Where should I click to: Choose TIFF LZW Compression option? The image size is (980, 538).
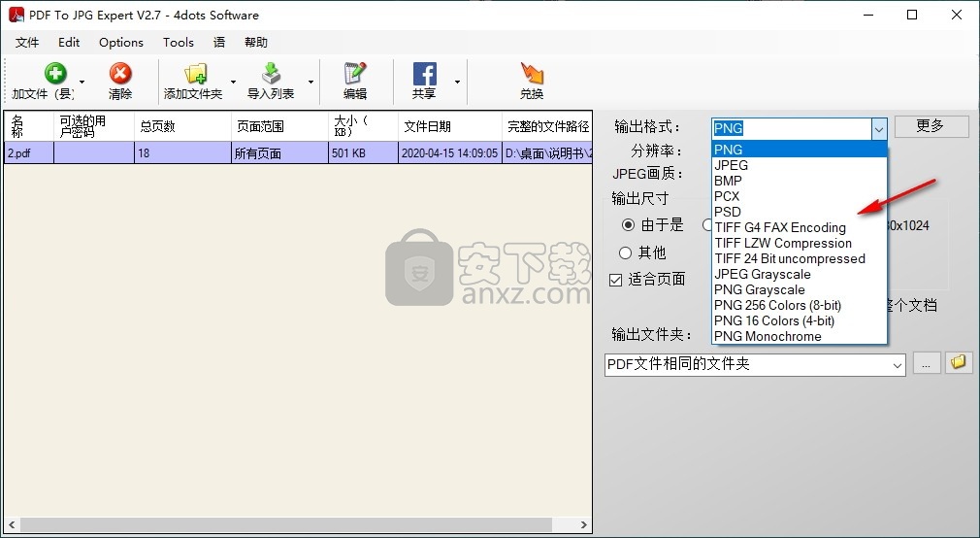[x=800, y=244]
